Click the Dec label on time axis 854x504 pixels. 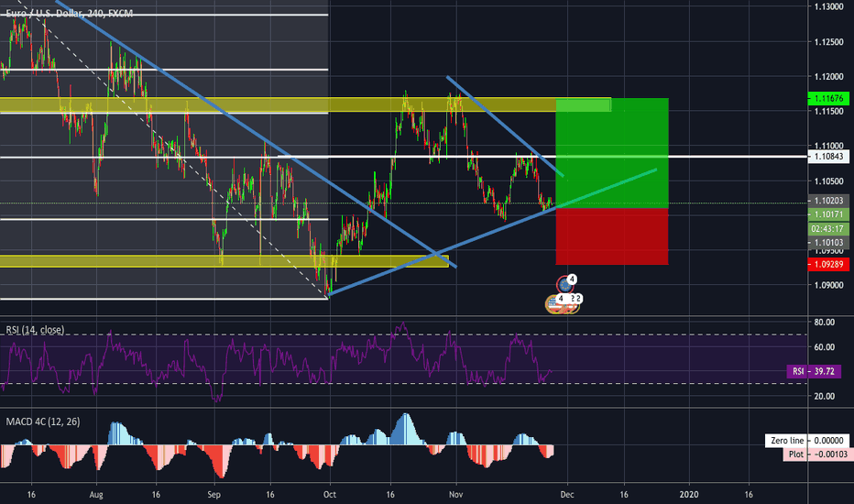coord(566,490)
